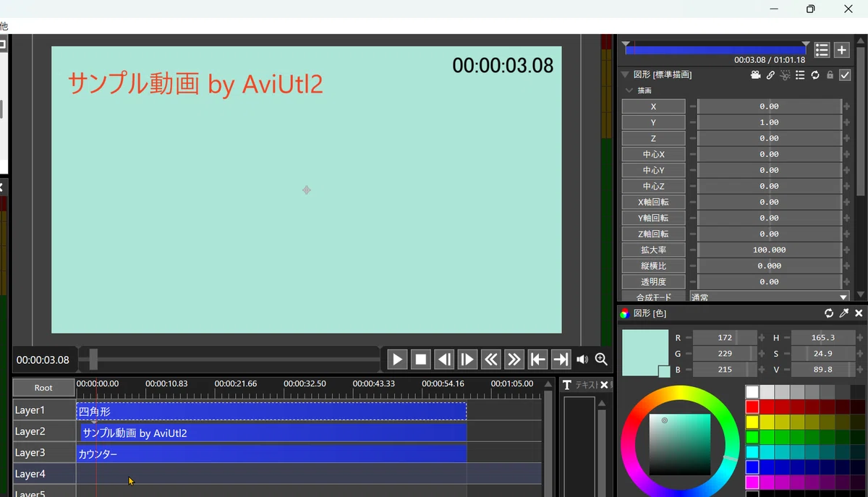
Task: Click the magnifier zoom icon in the player
Action: coord(601,360)
